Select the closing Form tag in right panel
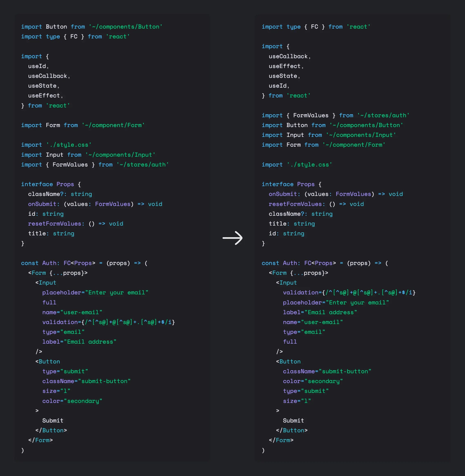 (281, 440)
